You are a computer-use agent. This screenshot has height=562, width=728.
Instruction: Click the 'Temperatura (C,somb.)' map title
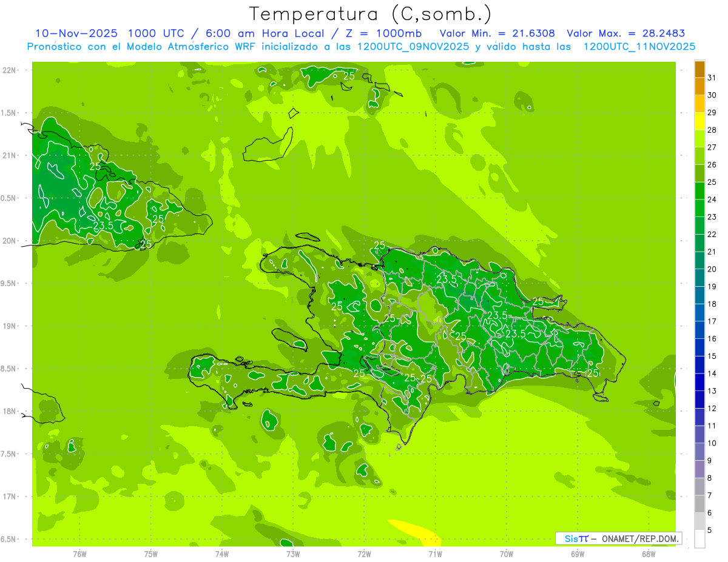click(371, 14)
